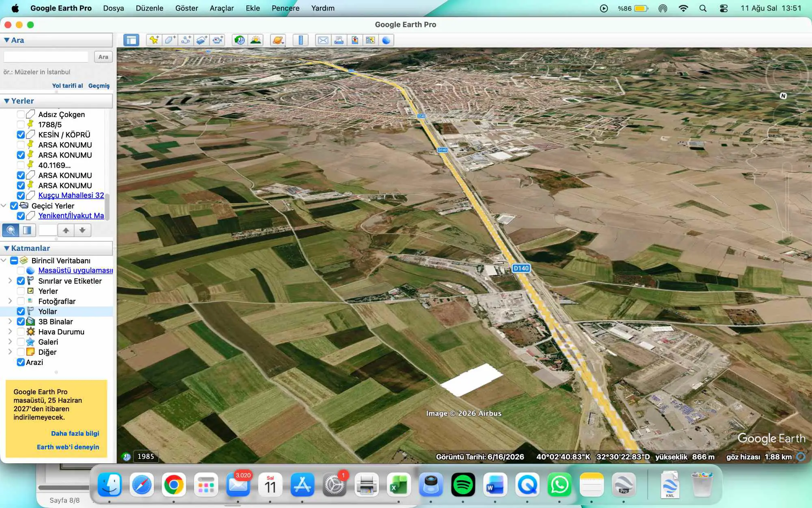Enable the Hava Durumu layer checkbox

click(x=21, y=332)
